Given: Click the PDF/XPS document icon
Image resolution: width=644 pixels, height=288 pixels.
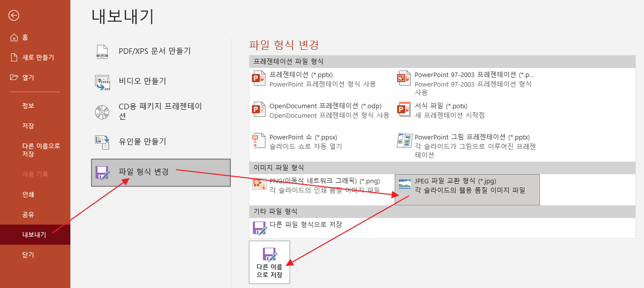Looking at the screenshot, I should pos(102,52).
